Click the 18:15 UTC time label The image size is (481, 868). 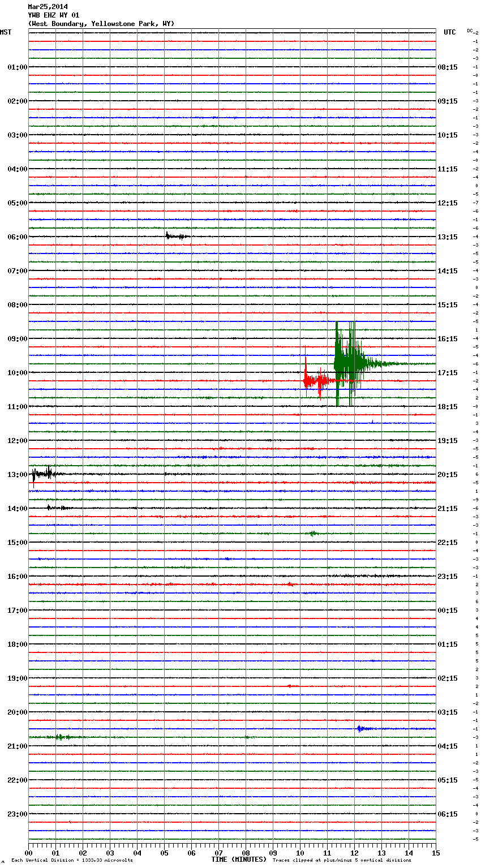[448, 407]
